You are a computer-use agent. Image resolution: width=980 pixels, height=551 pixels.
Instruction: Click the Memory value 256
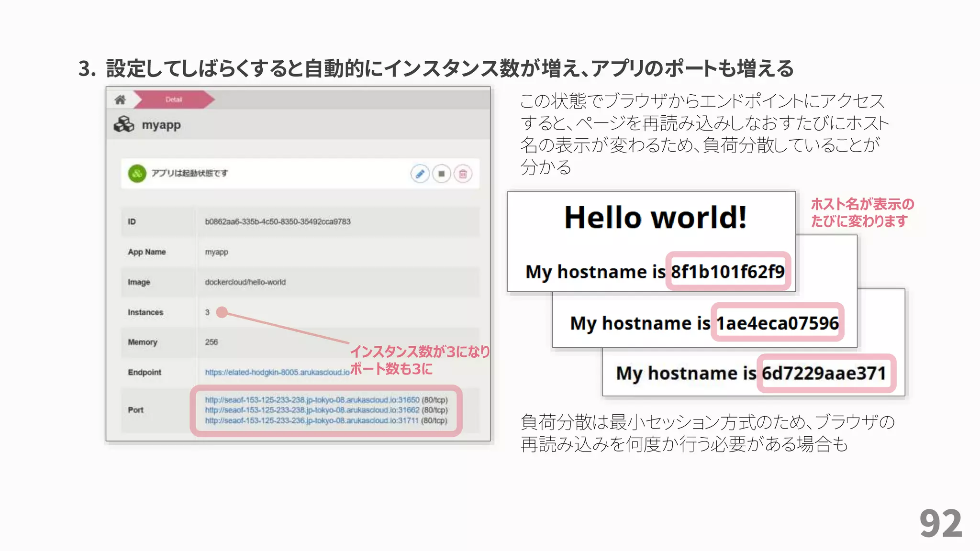pos(211,342)
